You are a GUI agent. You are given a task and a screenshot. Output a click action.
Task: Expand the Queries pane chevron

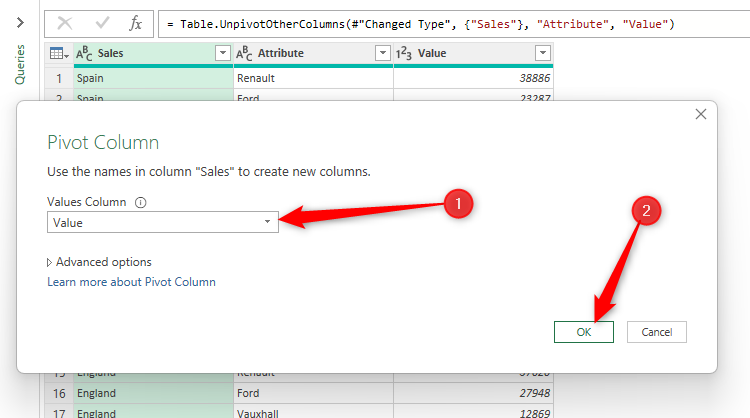coord(20,22)
